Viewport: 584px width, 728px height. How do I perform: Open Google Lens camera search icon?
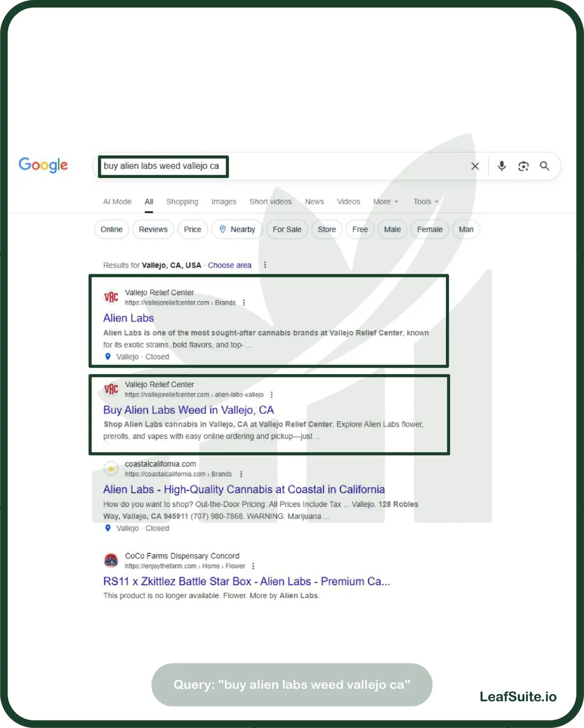coord(523,166)
